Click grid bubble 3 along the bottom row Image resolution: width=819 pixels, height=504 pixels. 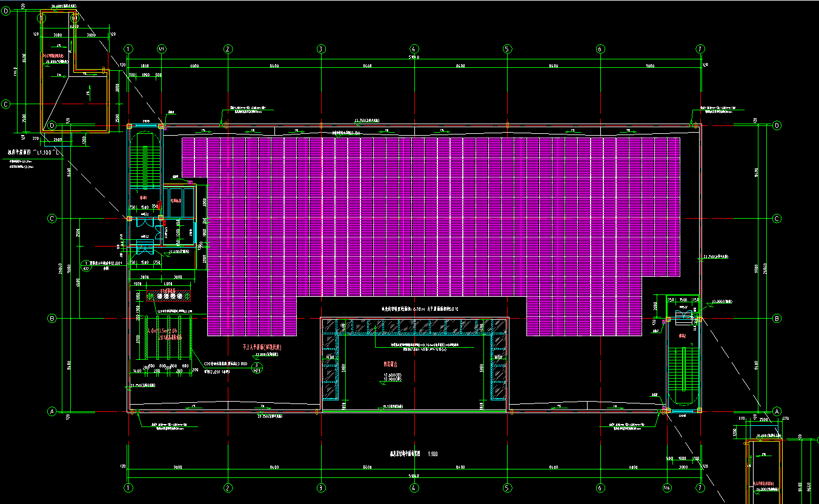[321, 487]
